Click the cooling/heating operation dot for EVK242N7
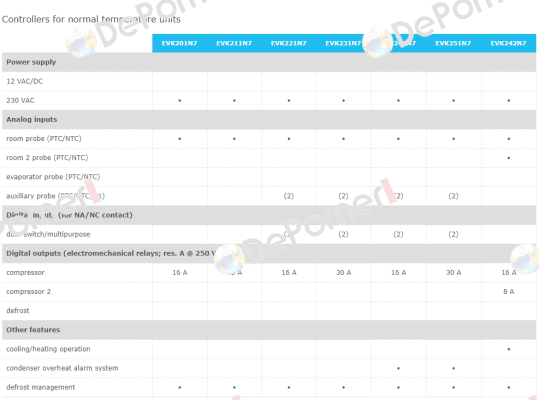This screenshot has width=539, height=400. [508, 349]
